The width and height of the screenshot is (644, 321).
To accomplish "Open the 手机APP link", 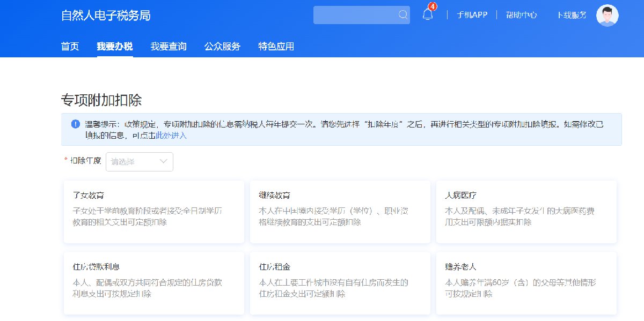I will (x=472, y=15).
